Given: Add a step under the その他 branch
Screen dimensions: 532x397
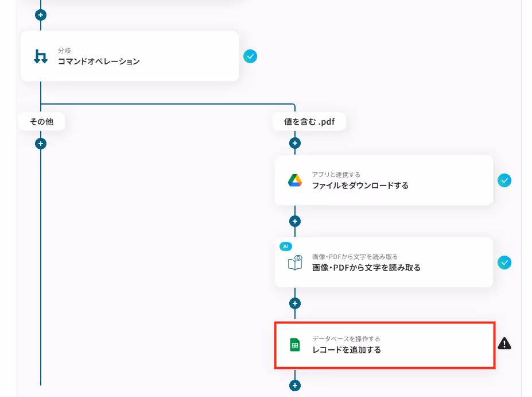Looking at the screenshot, I should 41,144.
